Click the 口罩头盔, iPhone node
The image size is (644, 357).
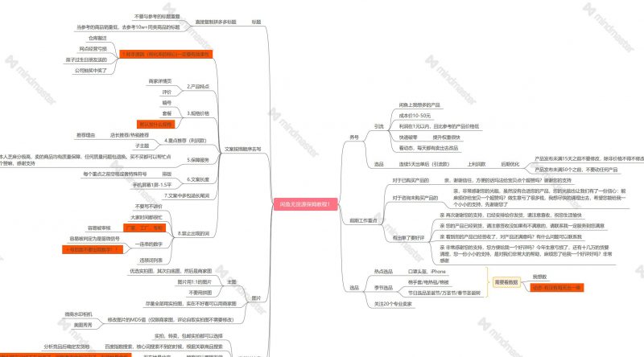coord(427,273)
